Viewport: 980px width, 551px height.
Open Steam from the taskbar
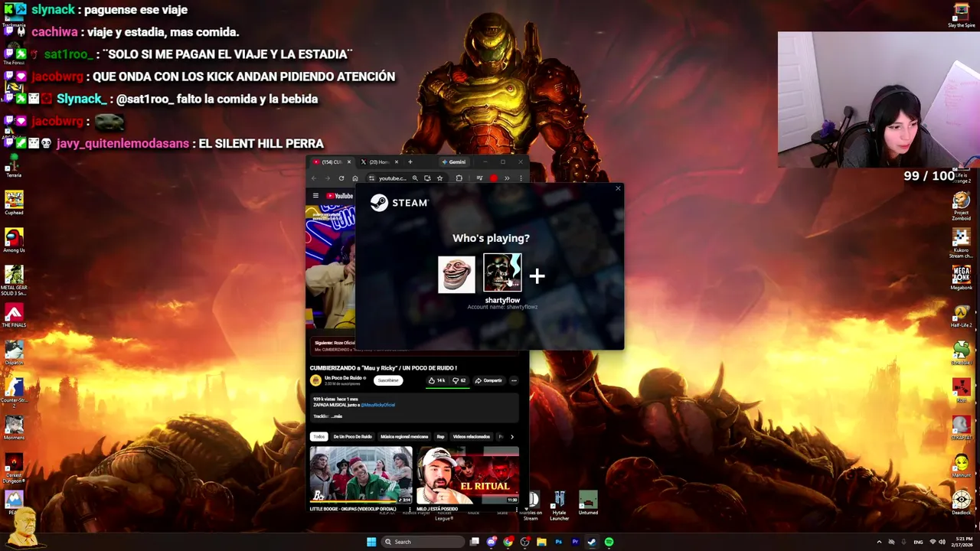pyautogui.click(x=592, y=542)
